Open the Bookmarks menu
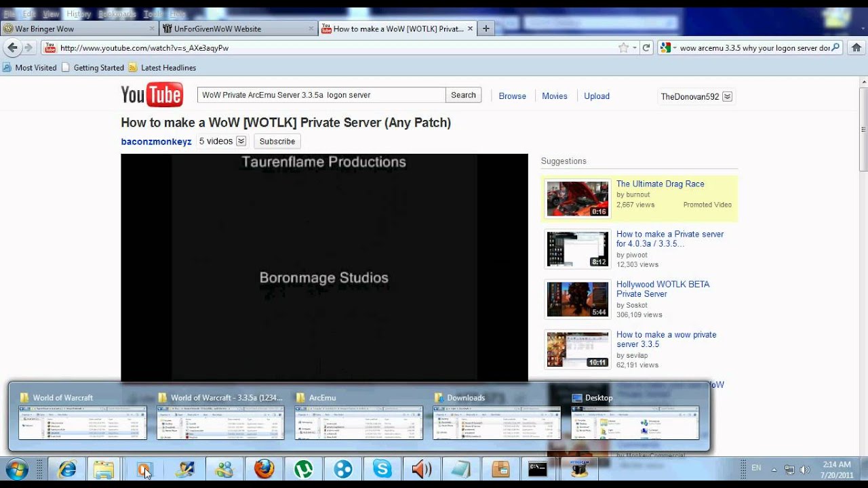Viewport: 868px width, 488px height. click(117, 14)
